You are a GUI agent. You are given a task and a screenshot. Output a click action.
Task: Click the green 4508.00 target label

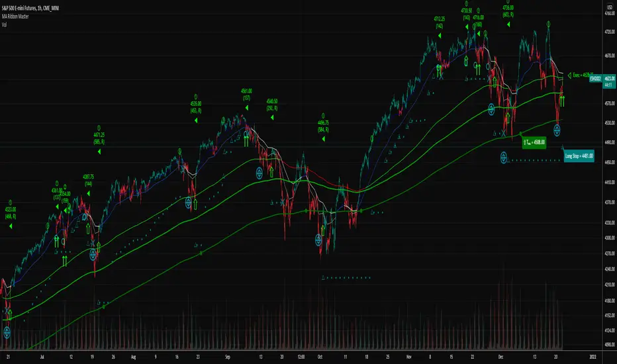coord(534,142)
